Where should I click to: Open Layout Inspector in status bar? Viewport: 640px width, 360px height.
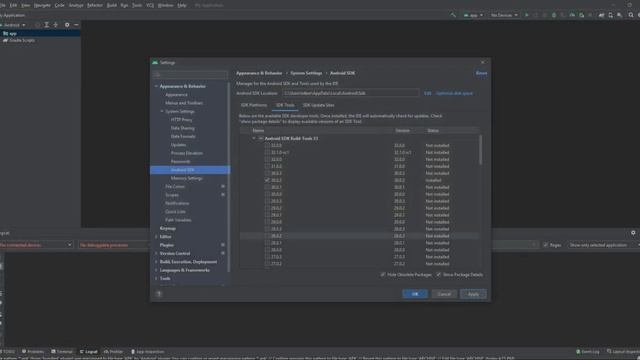click(623, 351)
